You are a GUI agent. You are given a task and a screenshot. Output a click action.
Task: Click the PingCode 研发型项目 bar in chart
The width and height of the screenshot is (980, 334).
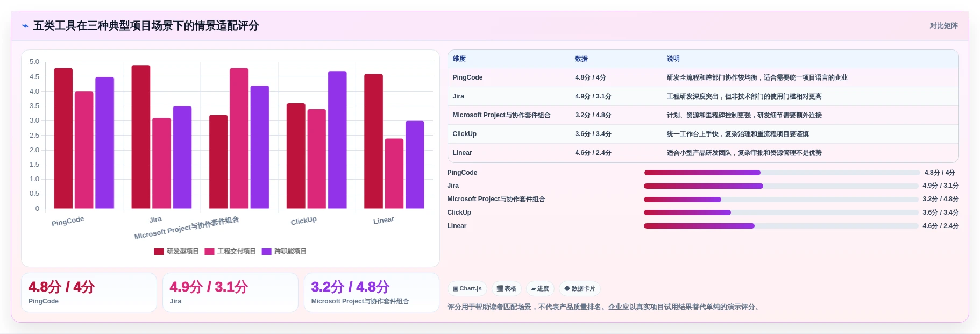[x=63, y=138]
